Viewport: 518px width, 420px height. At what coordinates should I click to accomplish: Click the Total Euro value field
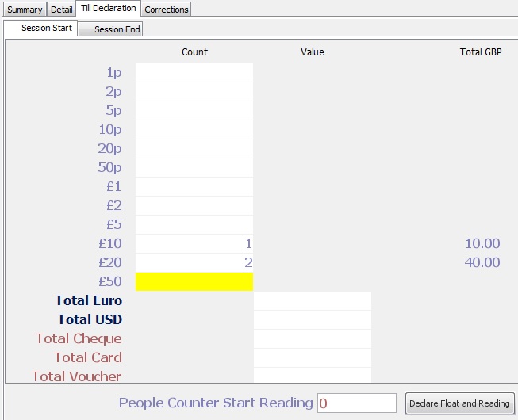pos(313,300)
